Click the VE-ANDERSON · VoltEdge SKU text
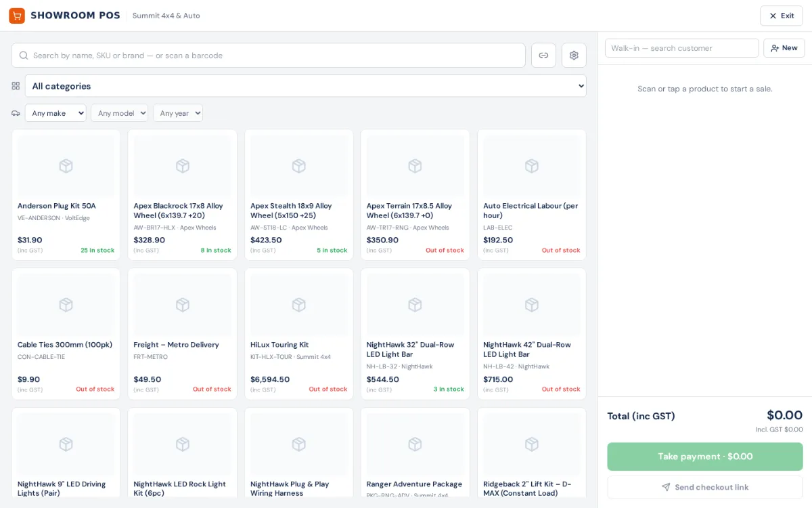Image resolution: width=812 pixels, height=508 pixels. [x=53, y=218]
